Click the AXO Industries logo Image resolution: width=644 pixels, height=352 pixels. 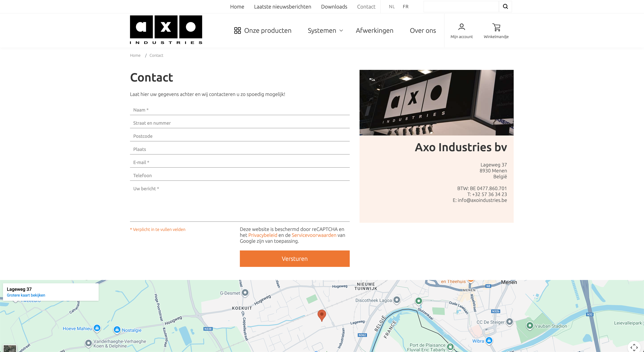coord(166,30)
